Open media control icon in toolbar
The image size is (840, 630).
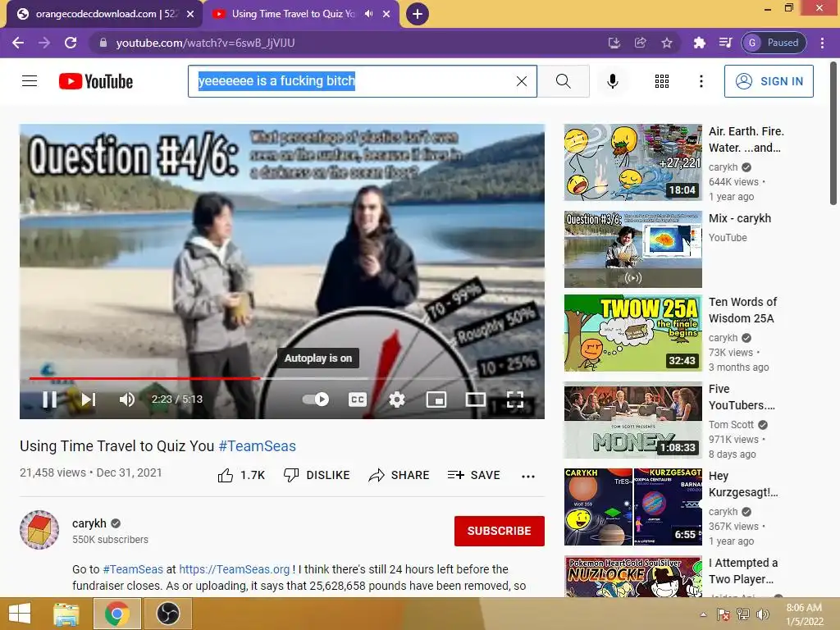coord(725,43)
